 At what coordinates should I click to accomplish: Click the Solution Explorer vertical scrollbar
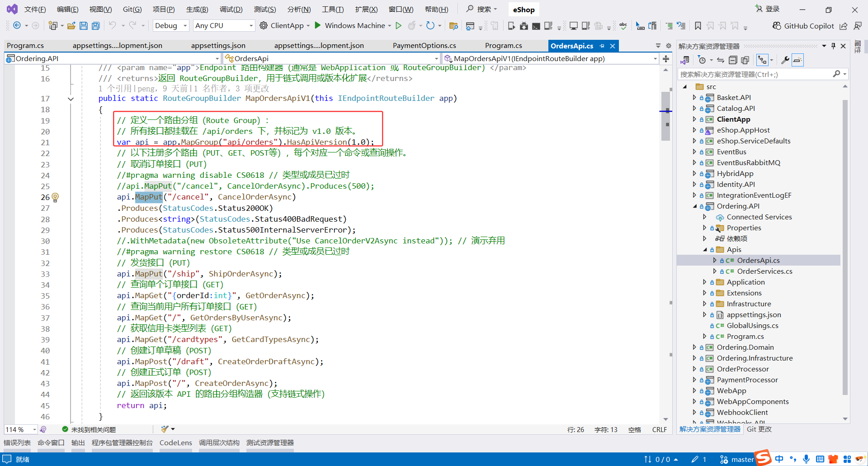point(845,247)
